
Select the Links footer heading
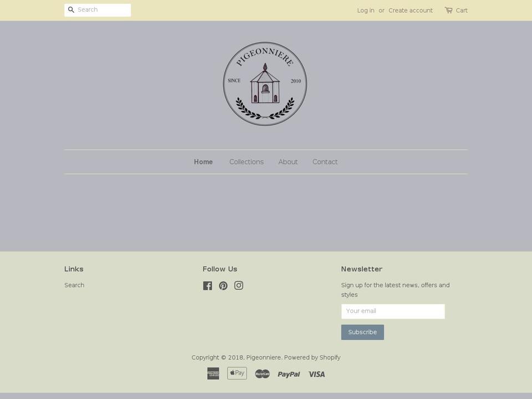pos(74,269)
